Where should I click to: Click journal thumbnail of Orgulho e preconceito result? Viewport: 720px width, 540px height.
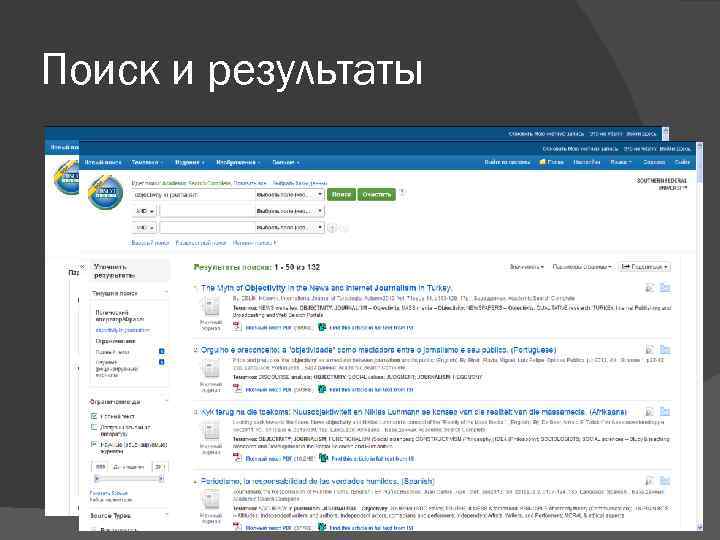coord(211,369)
